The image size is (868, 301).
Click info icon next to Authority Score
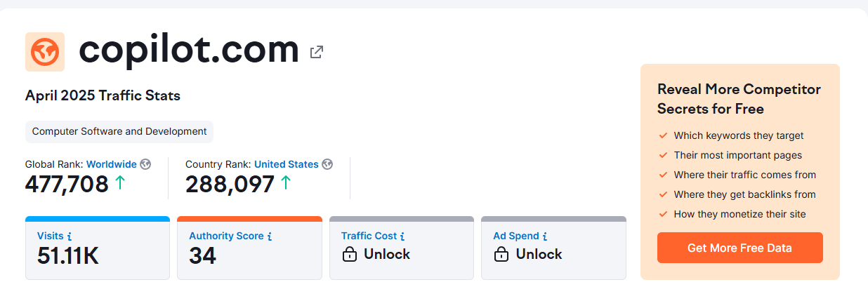coord(270,236)
